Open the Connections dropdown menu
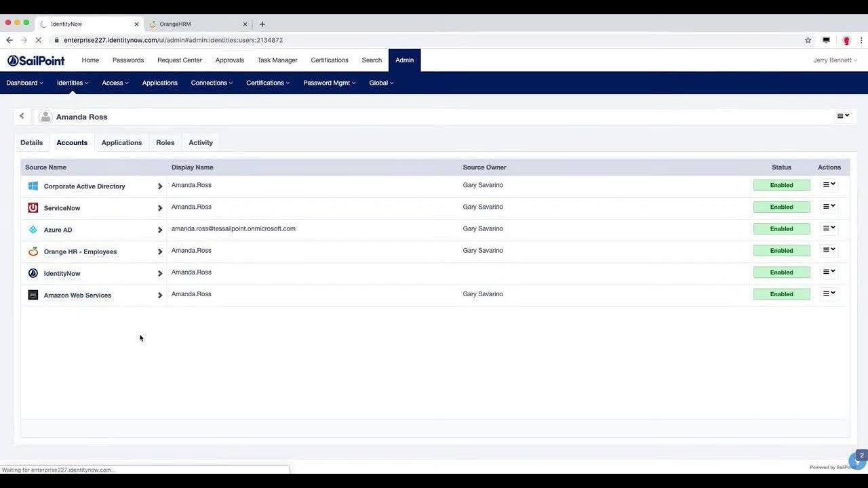Screen dimensions: 868x488 point(212,83)
